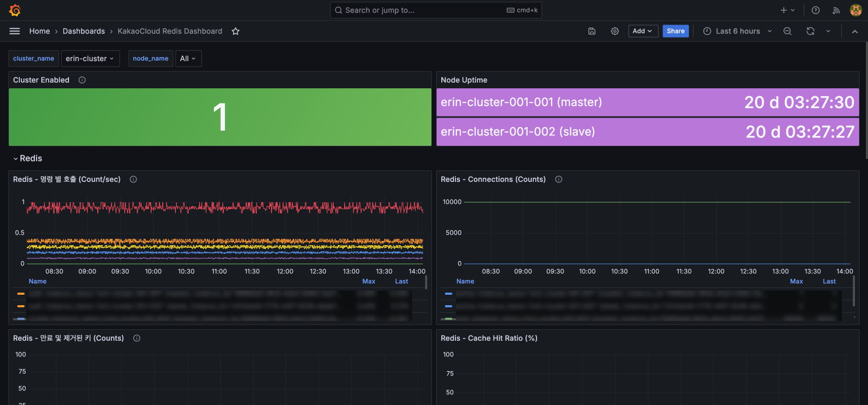Show info for Cluster Enabled panel
This screenshot has height=405, width=868.
(x=82, y=80)
